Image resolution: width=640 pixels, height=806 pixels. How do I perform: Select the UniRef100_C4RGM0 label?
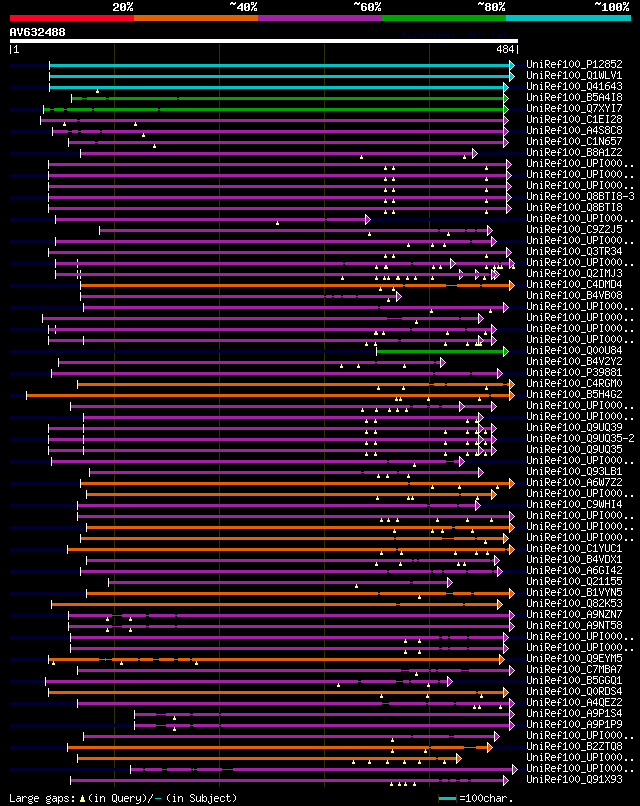click(574, 383)
